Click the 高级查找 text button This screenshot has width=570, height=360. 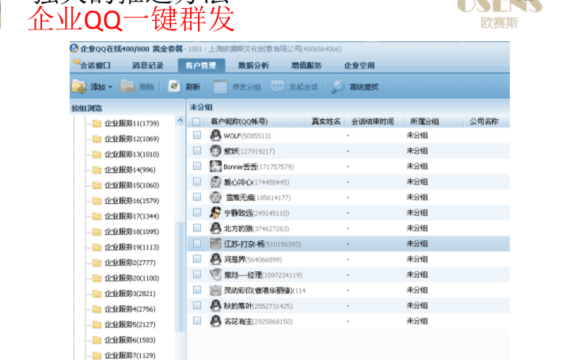(364, 87)
